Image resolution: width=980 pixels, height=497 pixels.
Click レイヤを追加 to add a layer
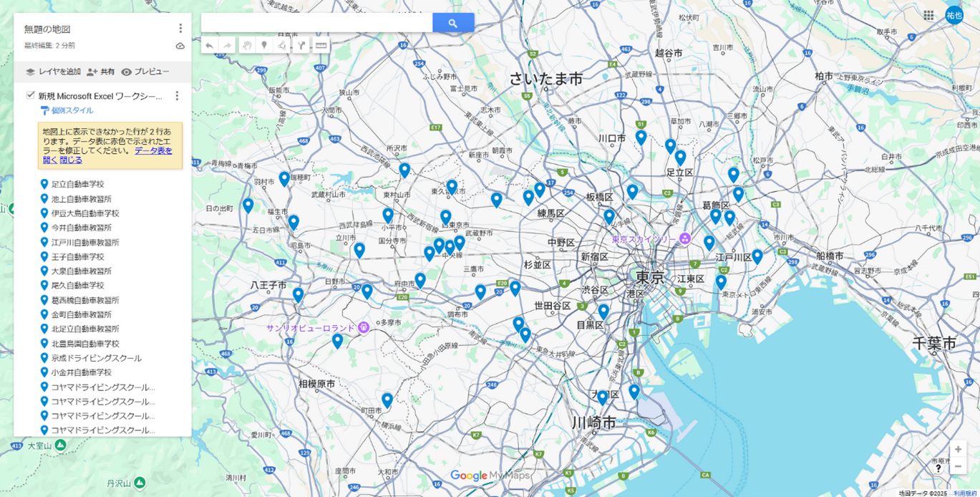point(53,72)
